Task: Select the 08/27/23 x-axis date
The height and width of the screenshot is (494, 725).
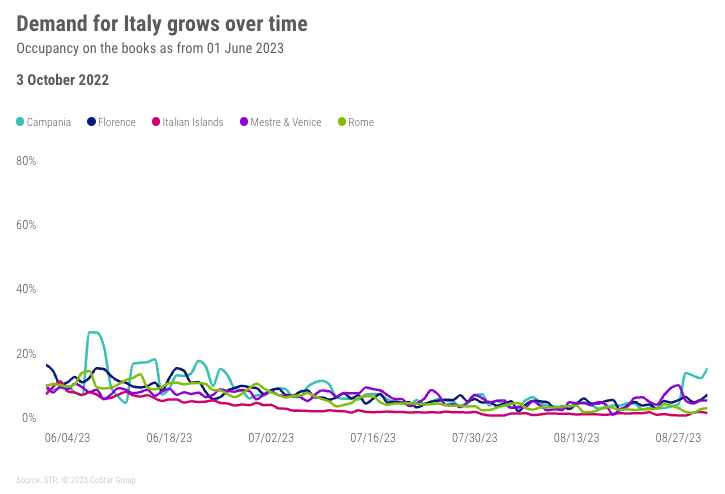Action: pos(677,438)
